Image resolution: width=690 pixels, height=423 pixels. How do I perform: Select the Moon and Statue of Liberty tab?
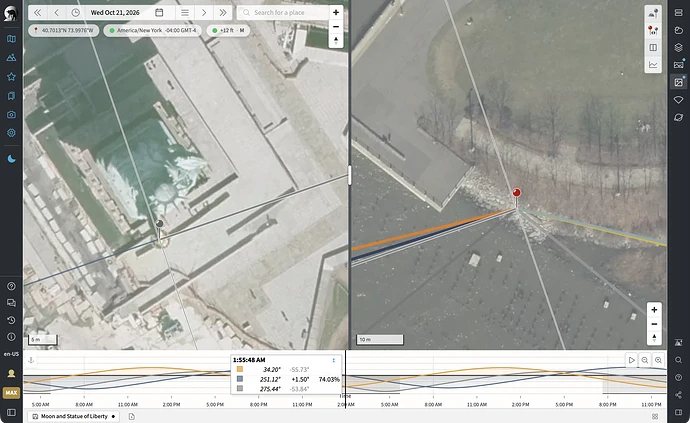click(x=73, y=416)
